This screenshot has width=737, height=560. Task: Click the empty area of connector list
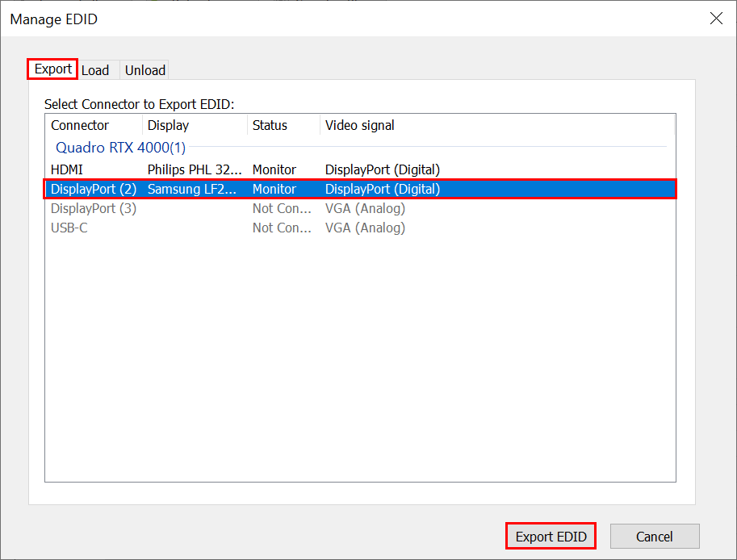point(359,363)
